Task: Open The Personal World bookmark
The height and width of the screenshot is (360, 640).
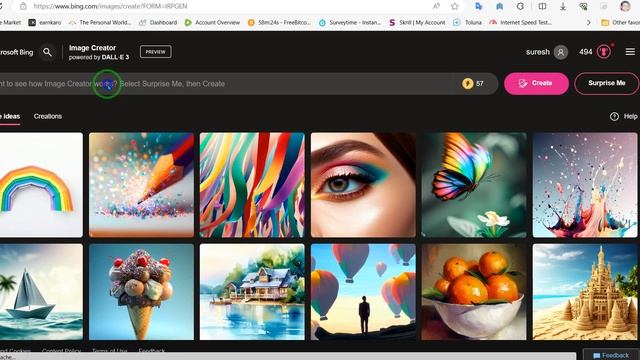Action: tap(100, 22)
